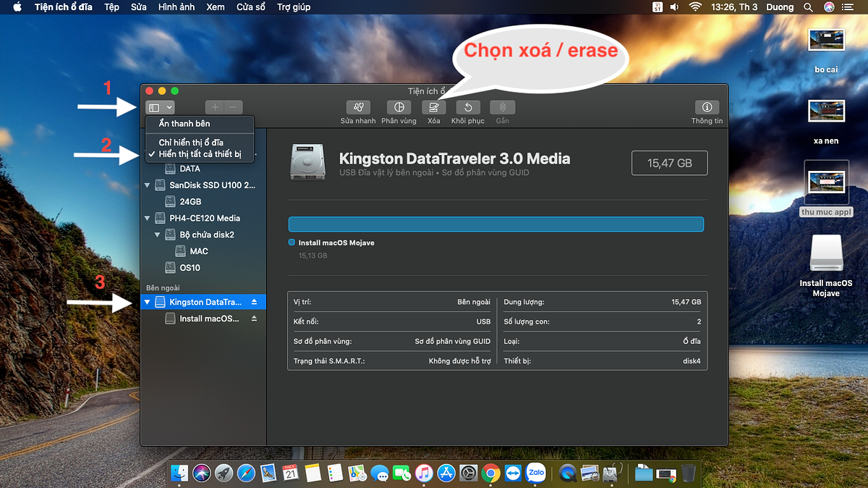868x488 pixels.
Task: Open the Apple menu
Action: pyautogui.click(x=17, y=7)
